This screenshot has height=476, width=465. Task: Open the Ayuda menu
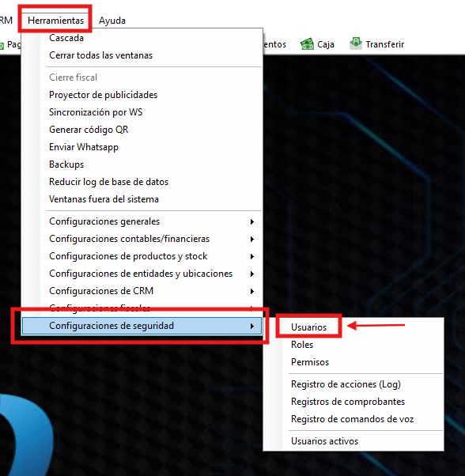coord(112,21)
